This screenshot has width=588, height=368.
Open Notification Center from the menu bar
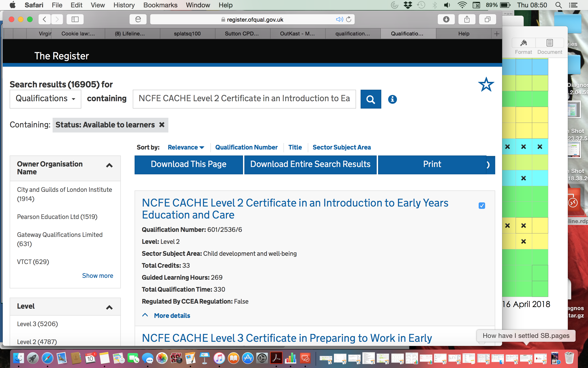point(574,5)
